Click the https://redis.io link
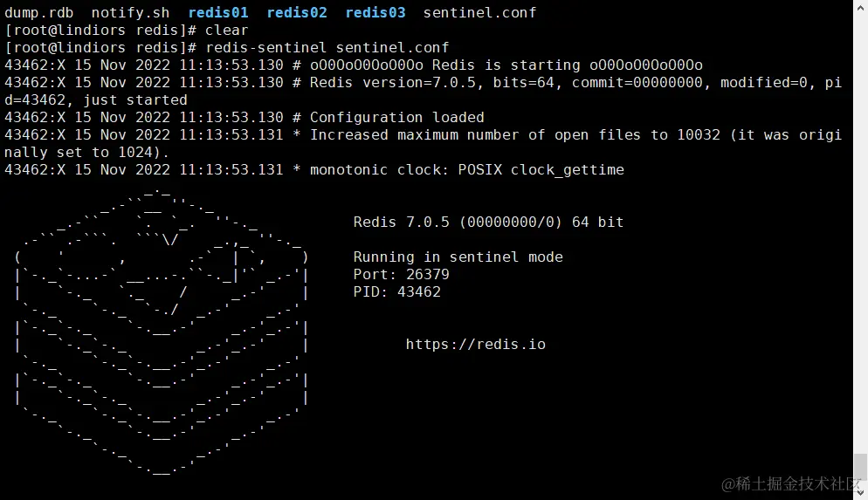Viewport: 868px width, 500px height. [x=475, y=345]
